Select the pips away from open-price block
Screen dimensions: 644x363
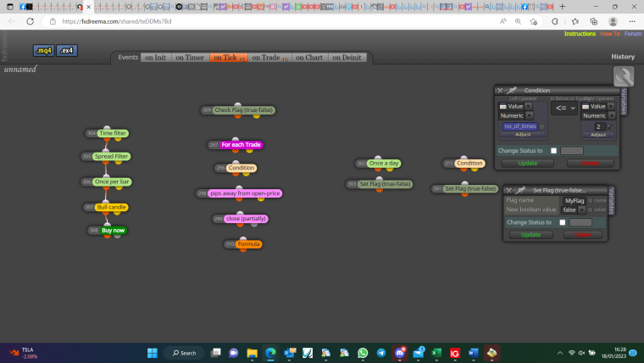tap(245, 193)
